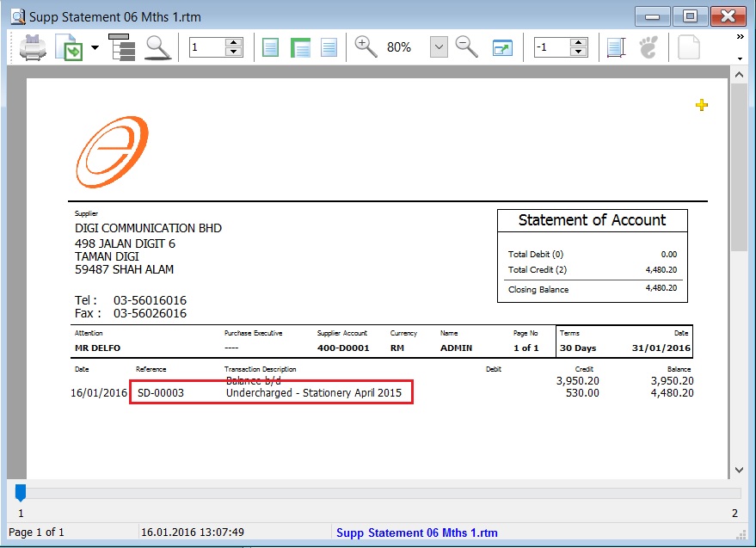This screenshot has height=548, width=756.
Task: Click the blank new page icon
Action: [688, 46]
